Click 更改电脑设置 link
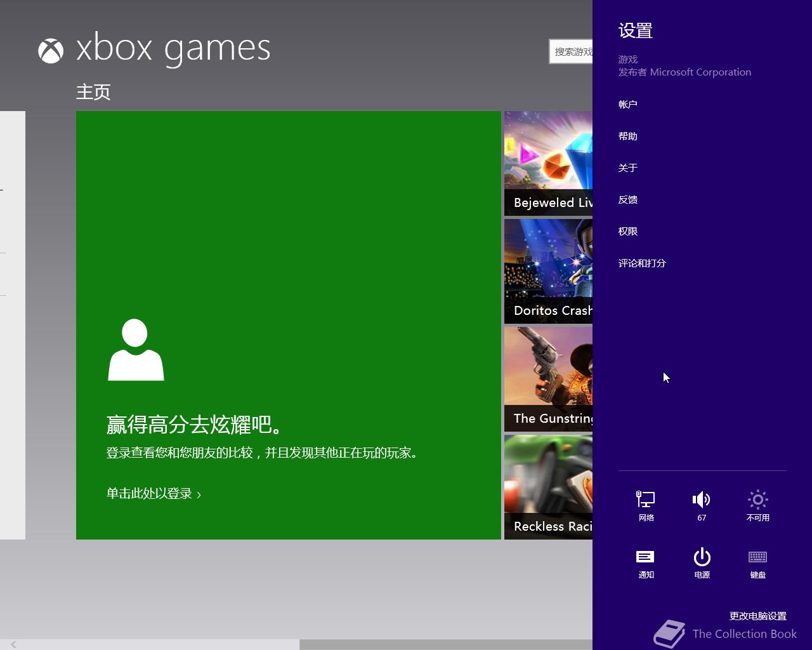Viewport: 812px width, 650px height. click(757, 616)
